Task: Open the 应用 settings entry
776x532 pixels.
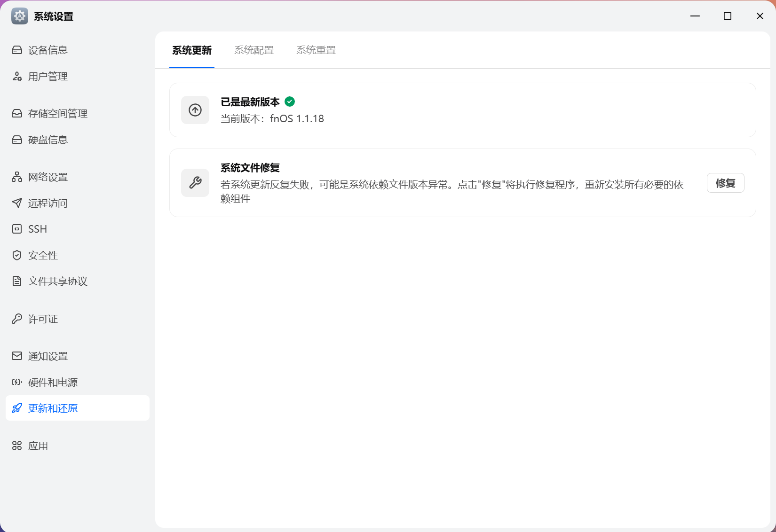Action: [78, 446]
